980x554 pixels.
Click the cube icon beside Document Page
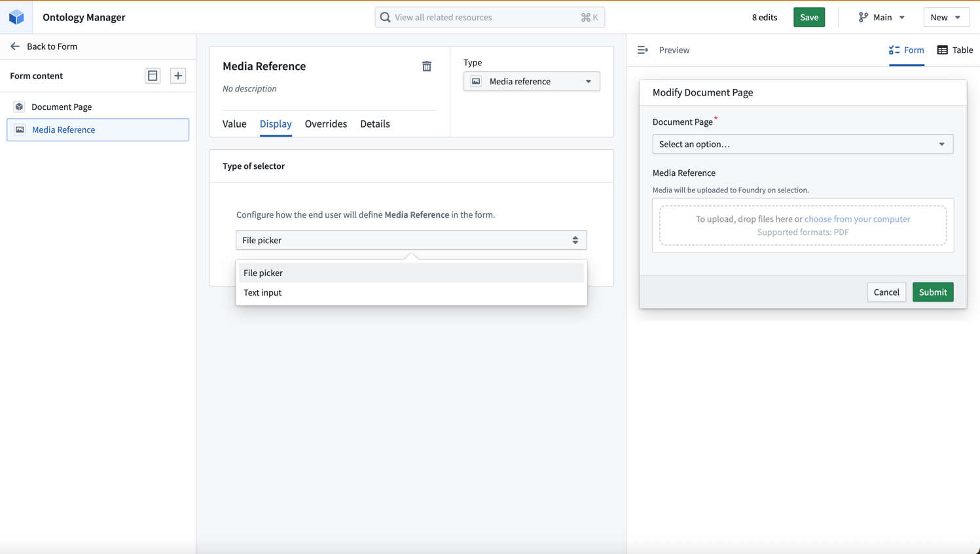pyautogui.click(x=19, y=106)
